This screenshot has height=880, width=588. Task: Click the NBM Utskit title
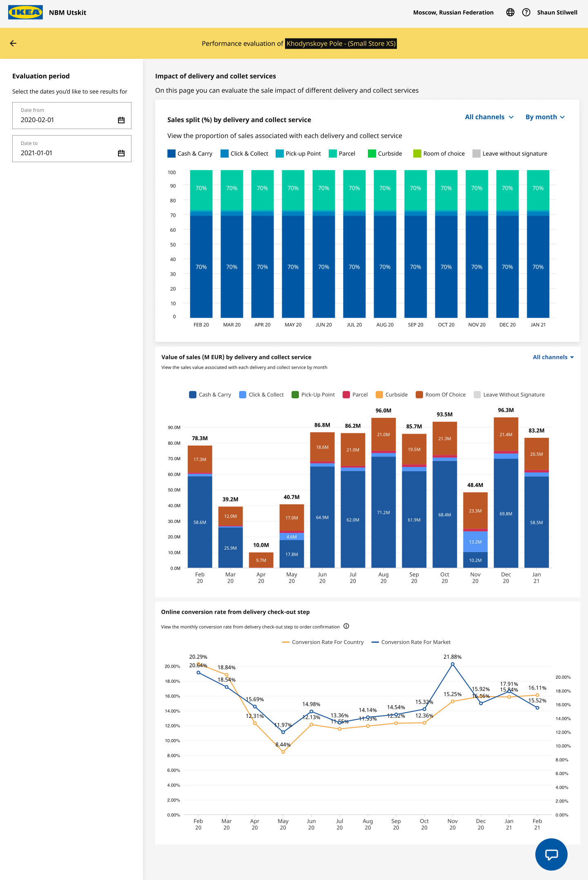[67, 12]
